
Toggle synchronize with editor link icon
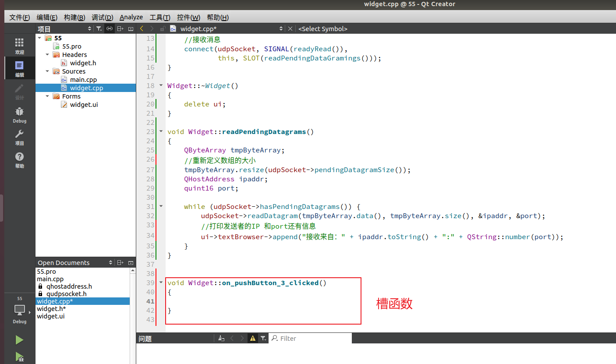coord(110,28)
